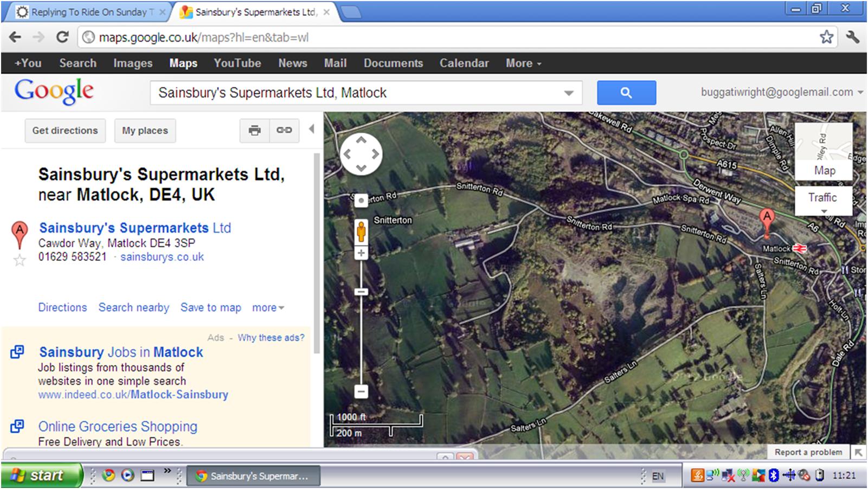
Task: Pan the map down with the arrow control
Action: 361,168
